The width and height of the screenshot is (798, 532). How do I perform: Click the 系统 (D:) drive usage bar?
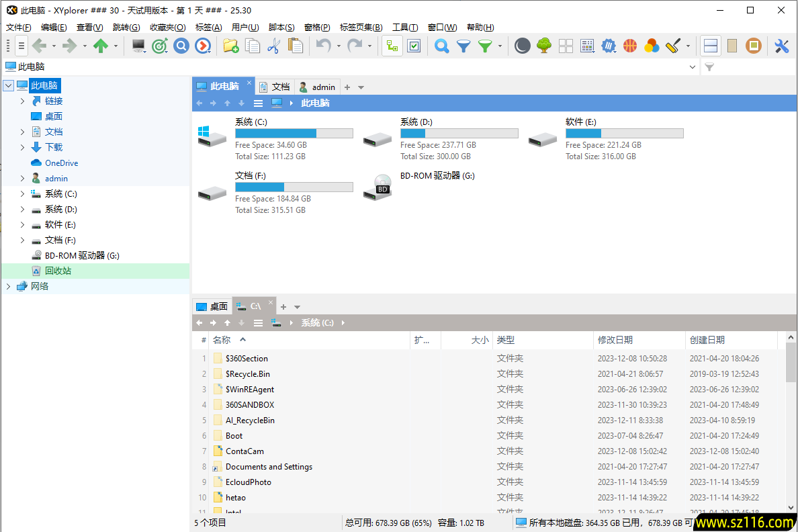(x=459, y=134)
